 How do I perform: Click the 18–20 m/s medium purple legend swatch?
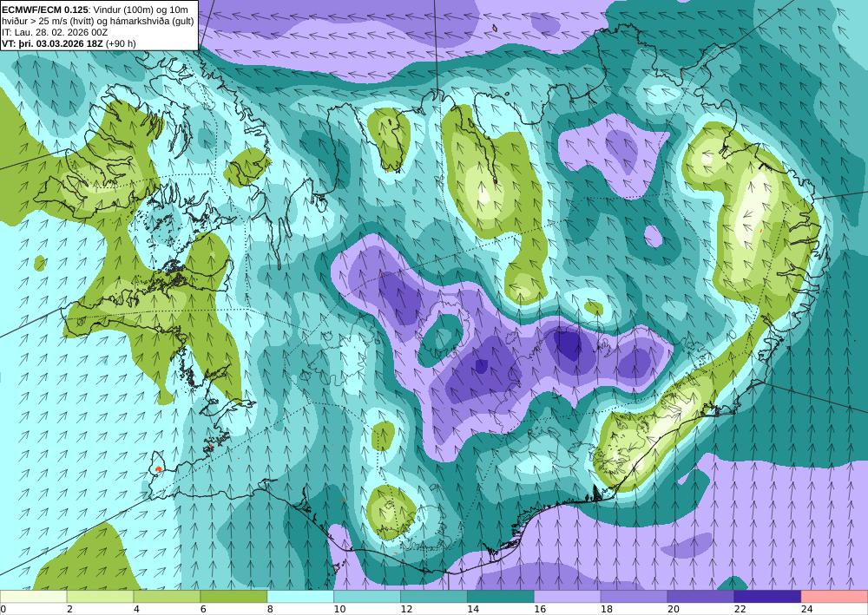tap(634, 596)
